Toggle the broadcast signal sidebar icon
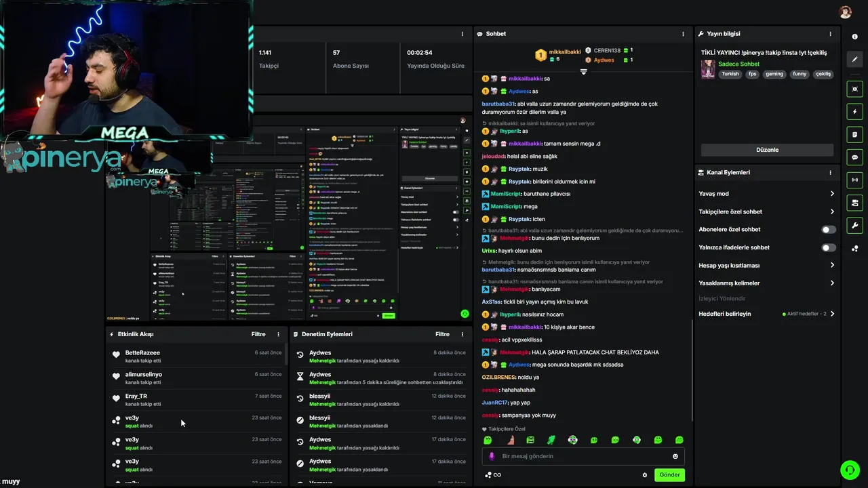Screen dimensions: 868x488 coord(855,180)
